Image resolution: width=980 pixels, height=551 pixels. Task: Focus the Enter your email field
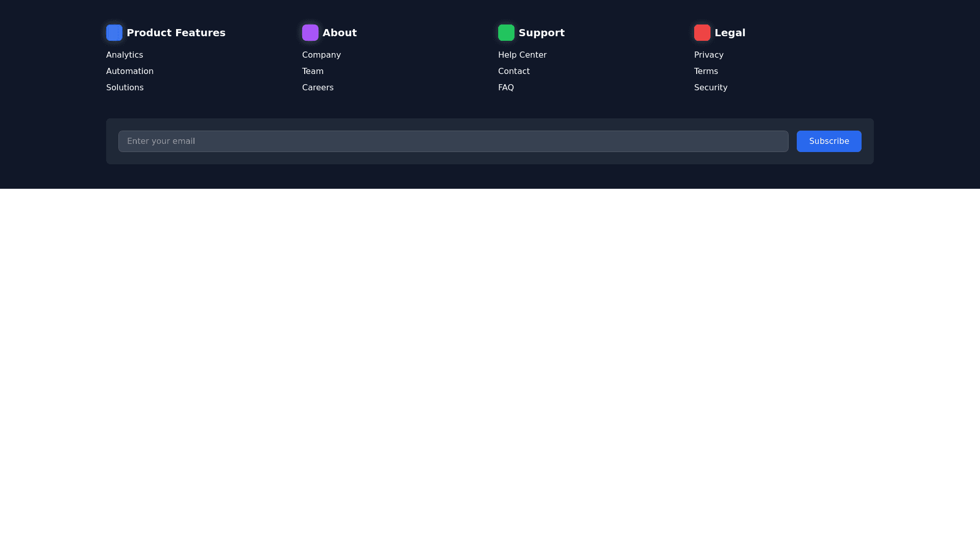[x=453, y=141]
